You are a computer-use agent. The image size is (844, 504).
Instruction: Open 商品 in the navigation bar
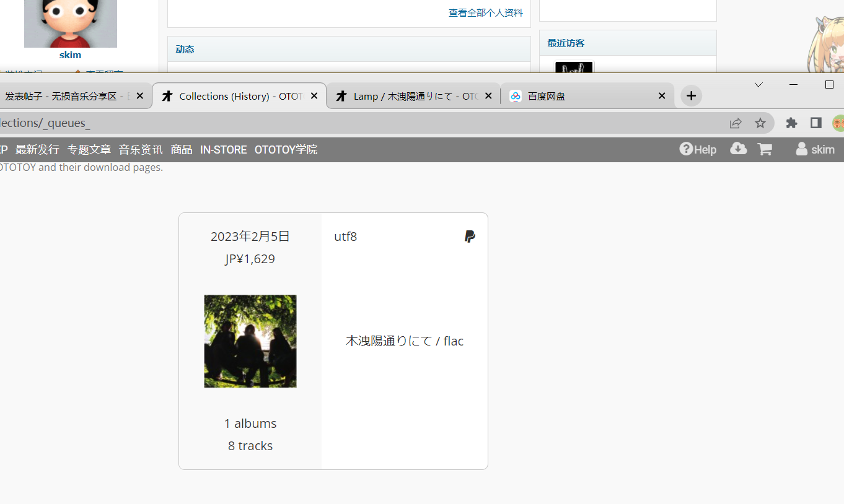click(182, 149)
